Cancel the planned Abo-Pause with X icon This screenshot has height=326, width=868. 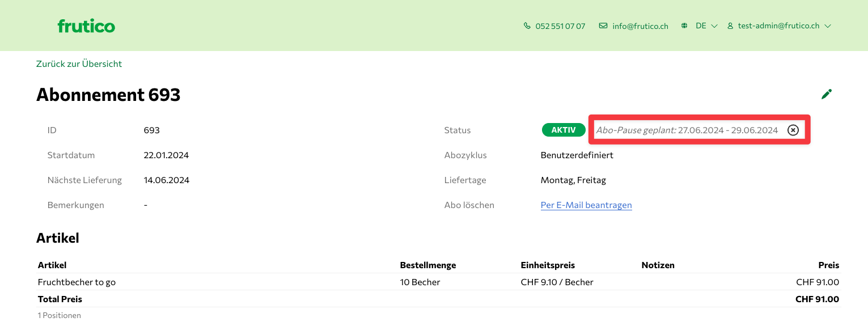[x=793, y=130]
